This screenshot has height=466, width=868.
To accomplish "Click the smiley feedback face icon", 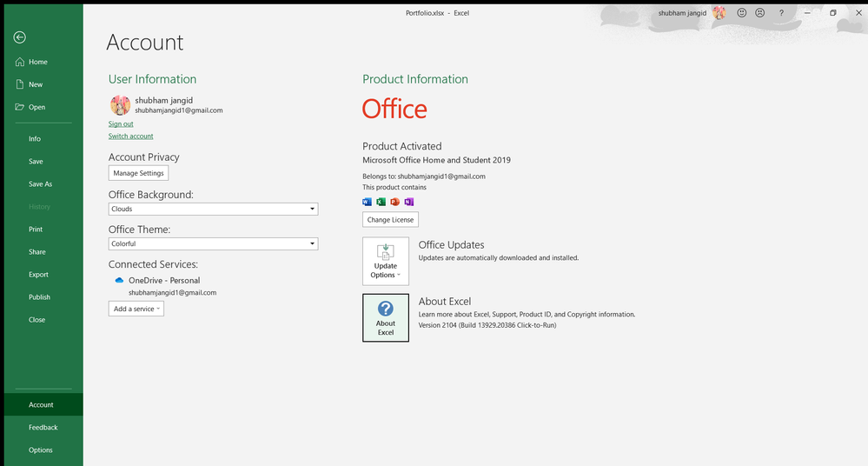I will coord(742,13).
